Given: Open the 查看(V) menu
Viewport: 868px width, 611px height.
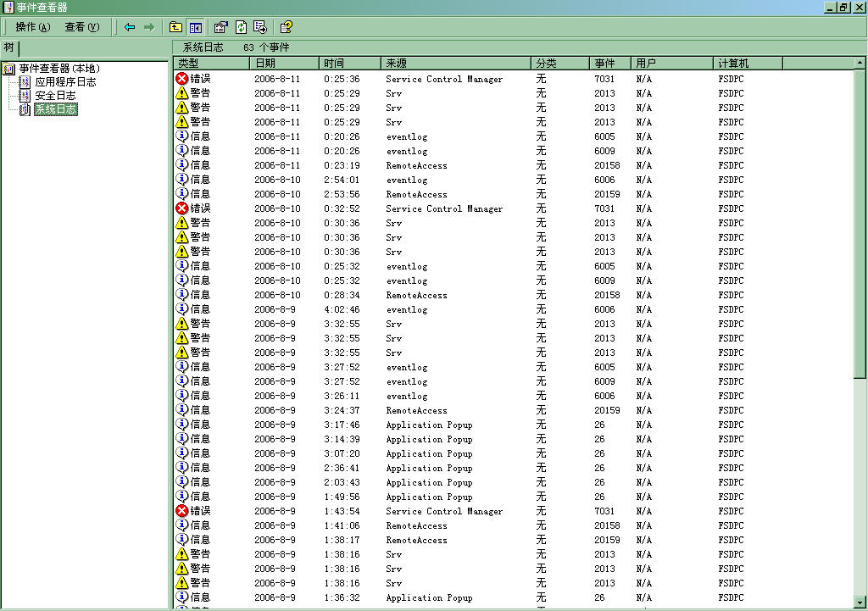Looking at the screenshot, I should [x=82, y=27].
